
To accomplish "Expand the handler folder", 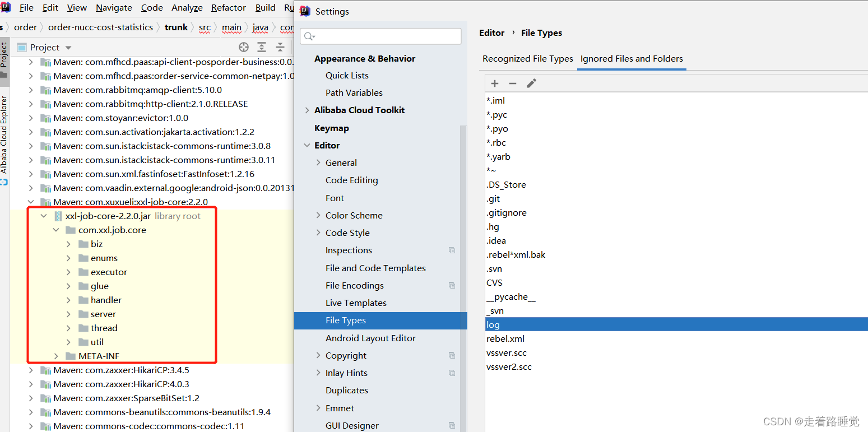I will point(68,300).
